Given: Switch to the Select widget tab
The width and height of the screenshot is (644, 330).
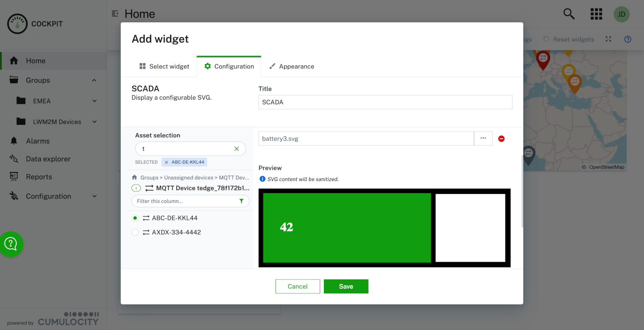Looking at the screenshot, I should [x=165, y=66].
